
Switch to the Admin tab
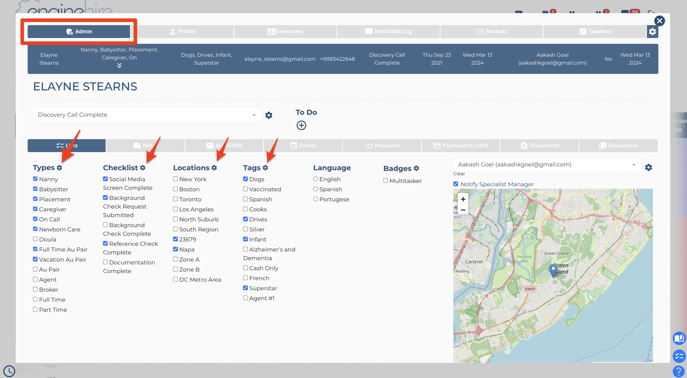(79, 32)
